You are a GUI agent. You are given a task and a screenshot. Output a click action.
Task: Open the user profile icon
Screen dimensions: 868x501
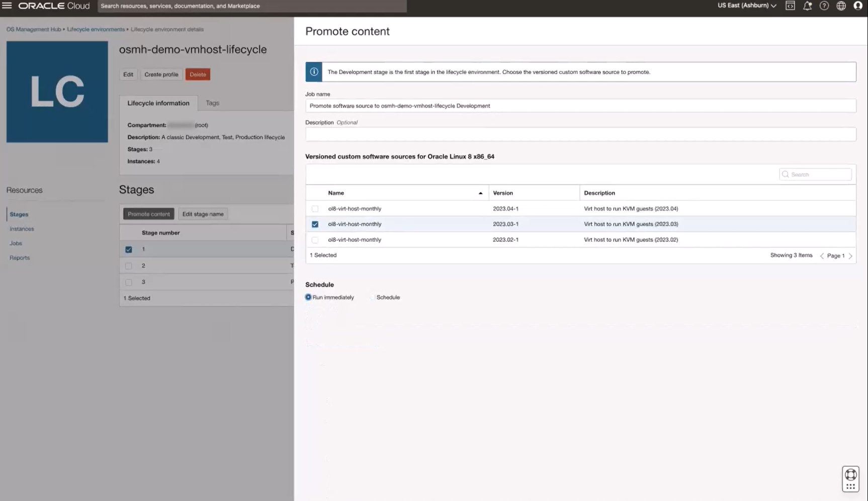click(x=858, y=6)
